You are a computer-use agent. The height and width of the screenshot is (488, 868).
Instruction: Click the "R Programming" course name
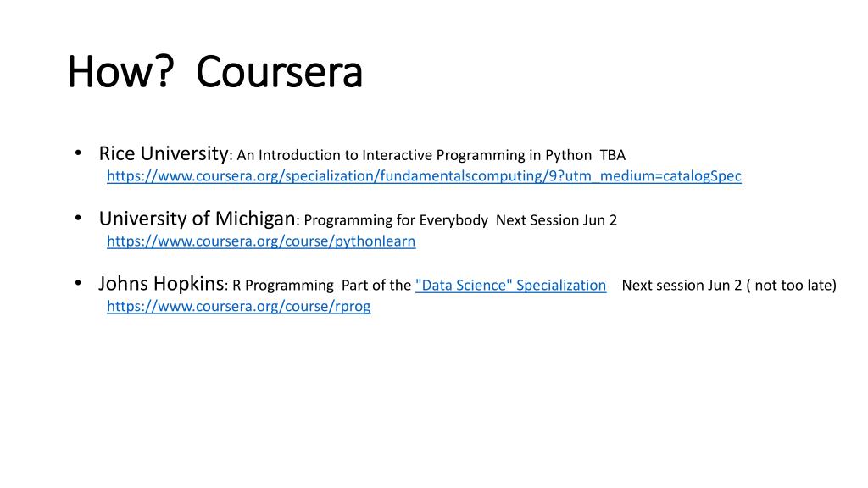[x=283, y=286]
